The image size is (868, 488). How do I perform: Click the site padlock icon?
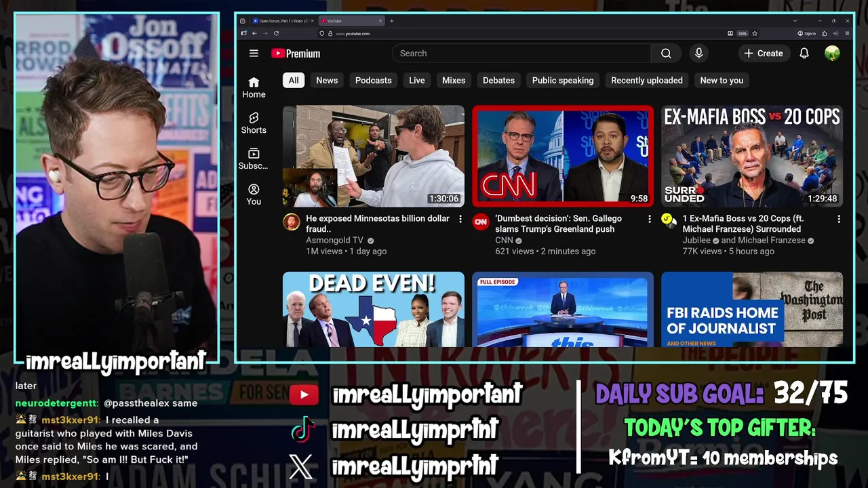[x=330, y=33]
